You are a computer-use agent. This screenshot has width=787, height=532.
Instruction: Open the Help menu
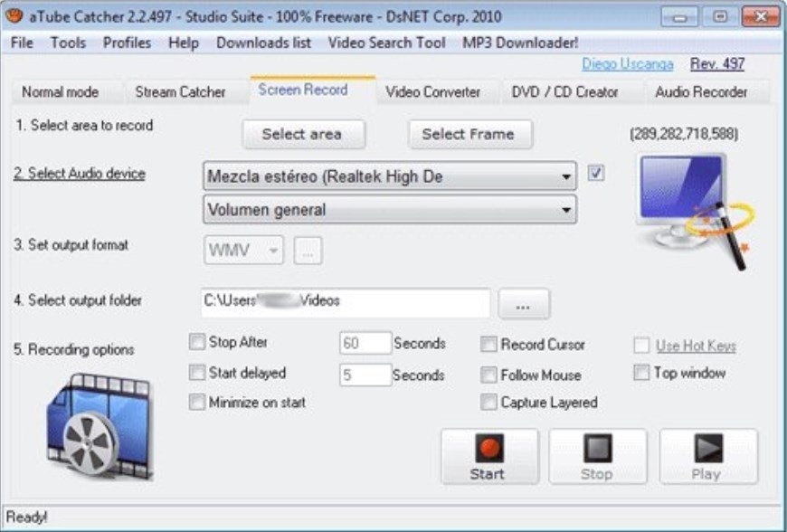coord(184,43)
